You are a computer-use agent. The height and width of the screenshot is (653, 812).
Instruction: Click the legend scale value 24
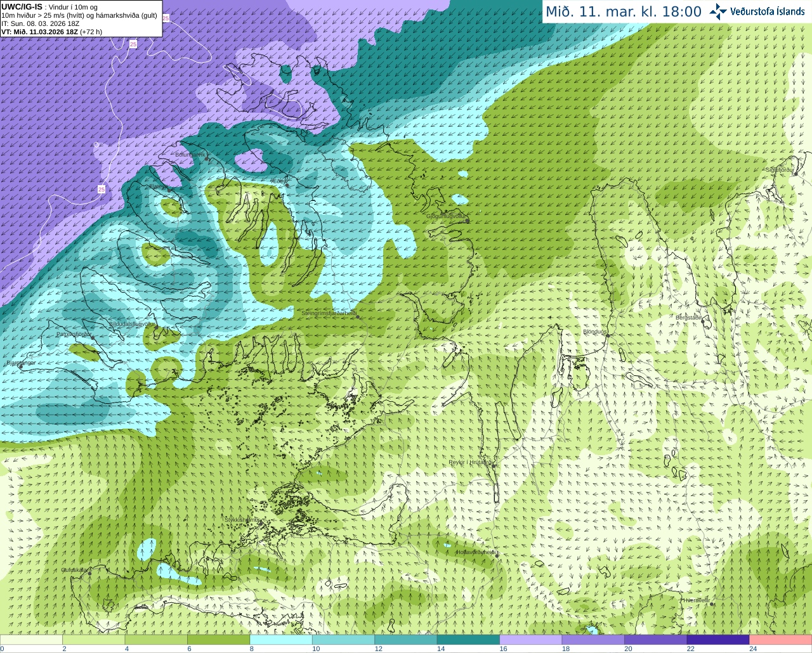[753, 649]
